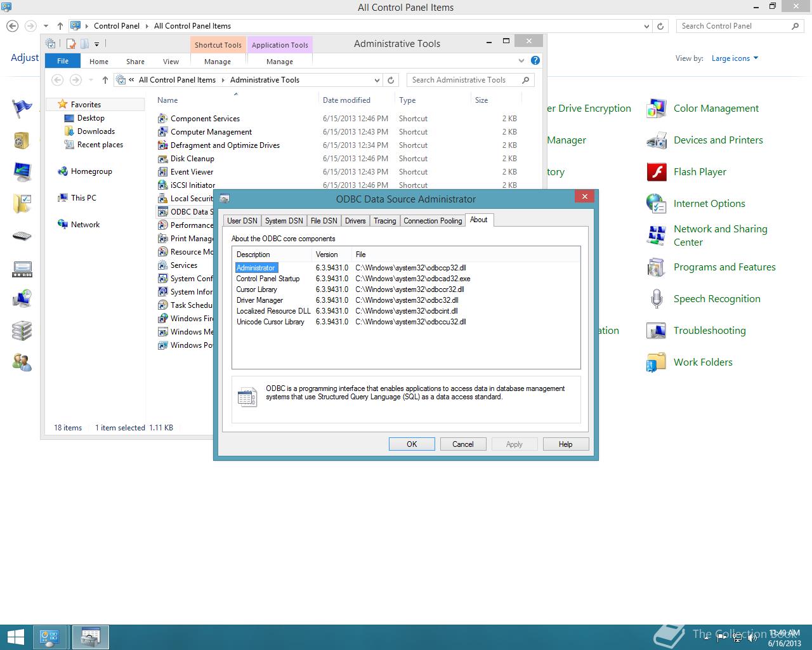Click Control Panel breadcrumb in address bar
Viewport: 812px width, 650px height.
(117, 26)
